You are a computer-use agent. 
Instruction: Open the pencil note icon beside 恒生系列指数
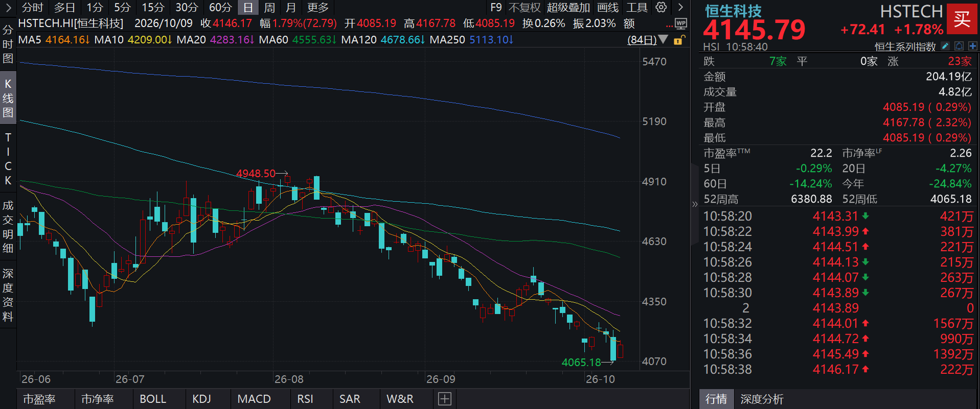(945, 46)
